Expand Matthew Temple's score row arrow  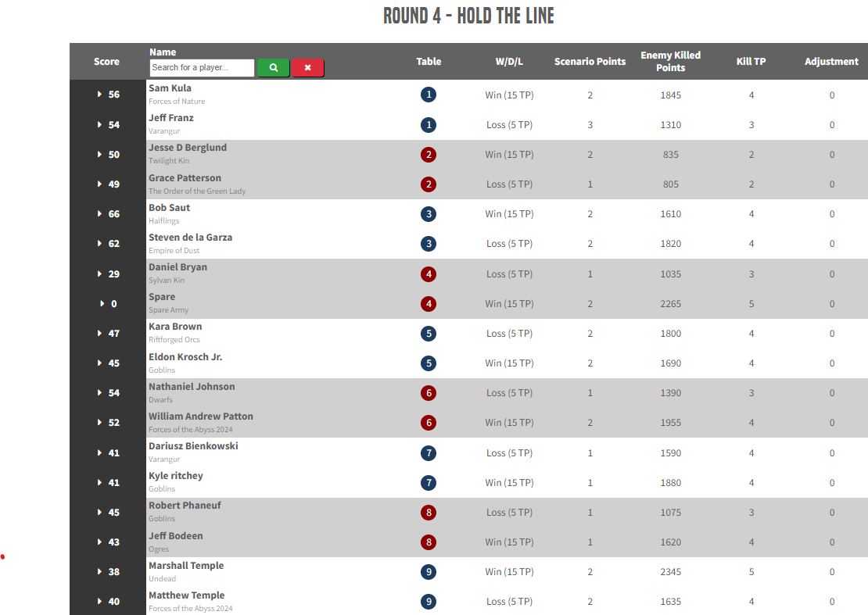tap(100, 602)
